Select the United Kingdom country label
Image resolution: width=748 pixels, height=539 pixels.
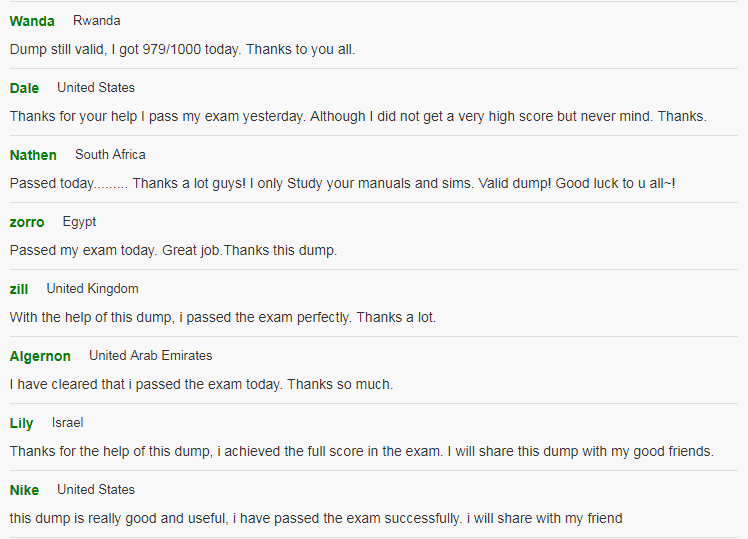click(x=93, y=289)
